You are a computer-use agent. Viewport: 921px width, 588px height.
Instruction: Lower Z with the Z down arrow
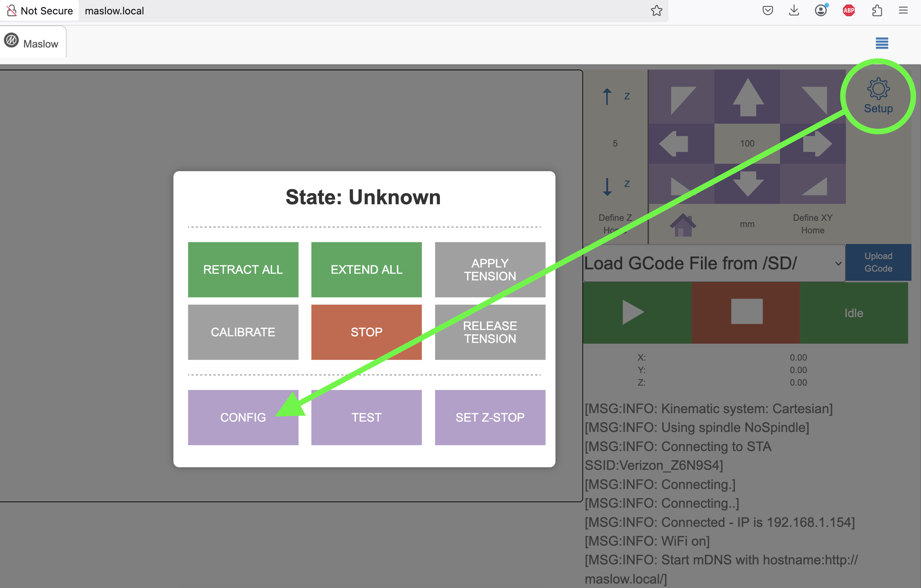pos(607,186)
